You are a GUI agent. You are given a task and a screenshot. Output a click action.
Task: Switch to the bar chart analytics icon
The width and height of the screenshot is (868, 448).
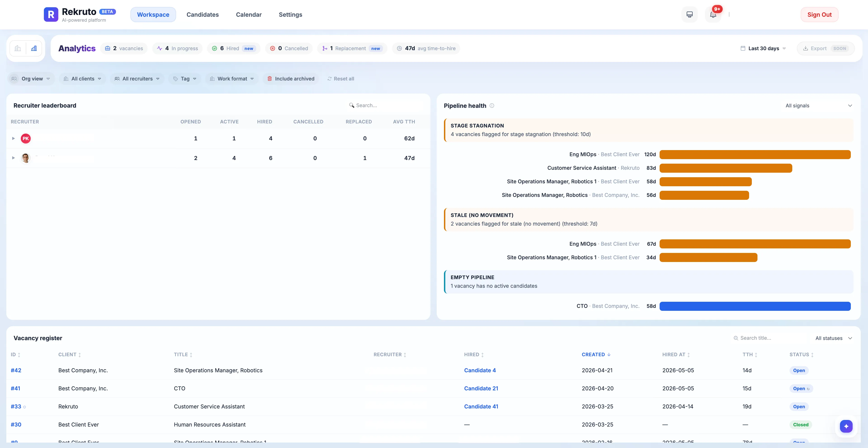tap(34, 49)
